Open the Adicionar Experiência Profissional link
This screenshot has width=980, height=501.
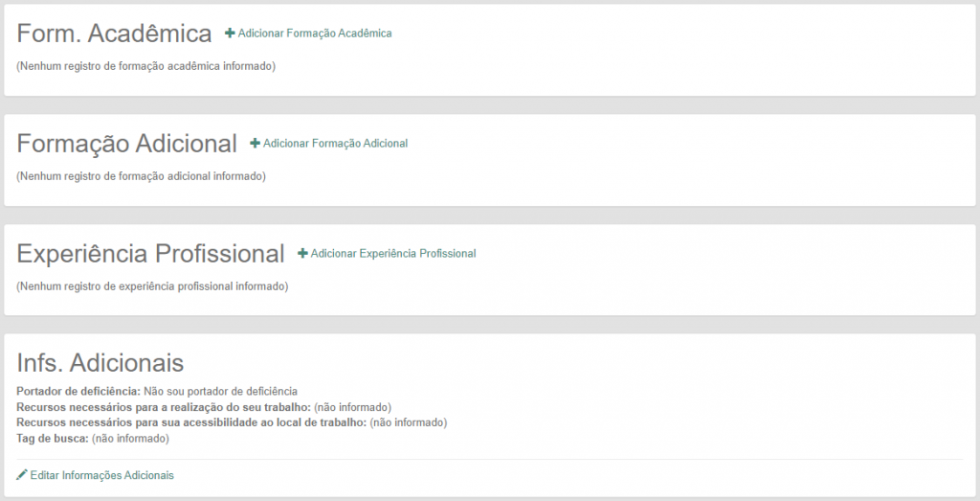coord(393,254)
